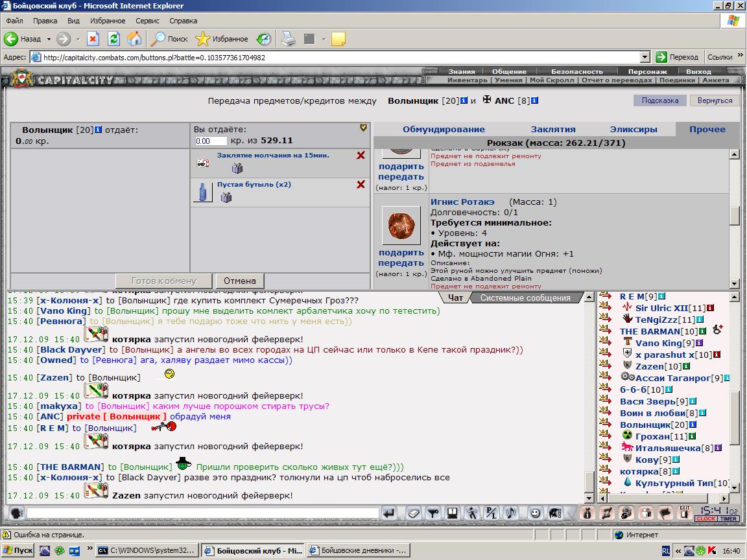Image resolution: width=747 pixels, height=560 pixels.
Task: Open the Сервис menu
Action: coord(147,21)
